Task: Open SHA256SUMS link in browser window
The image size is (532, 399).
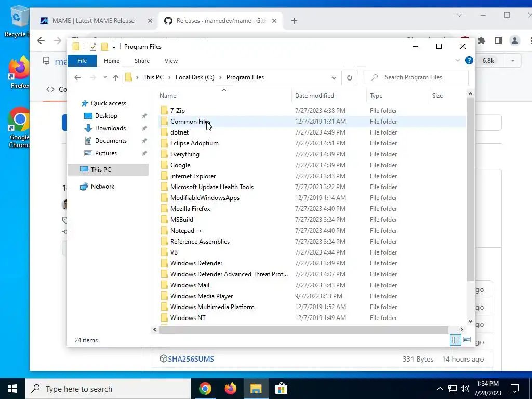Action: (191, 359)
